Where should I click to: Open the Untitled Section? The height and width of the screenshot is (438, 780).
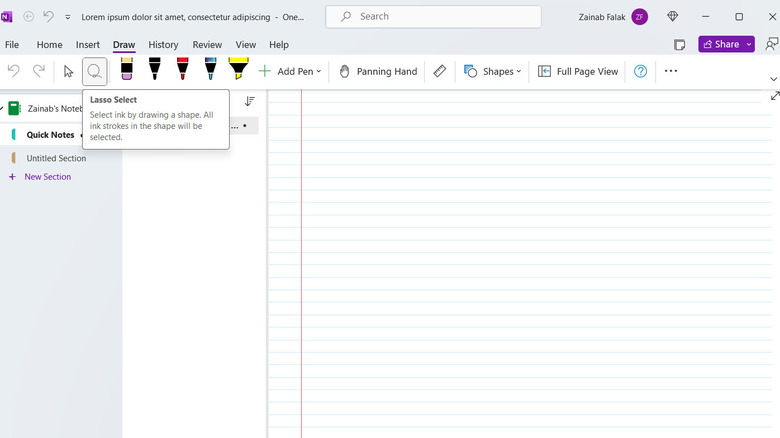click(56, 158)
